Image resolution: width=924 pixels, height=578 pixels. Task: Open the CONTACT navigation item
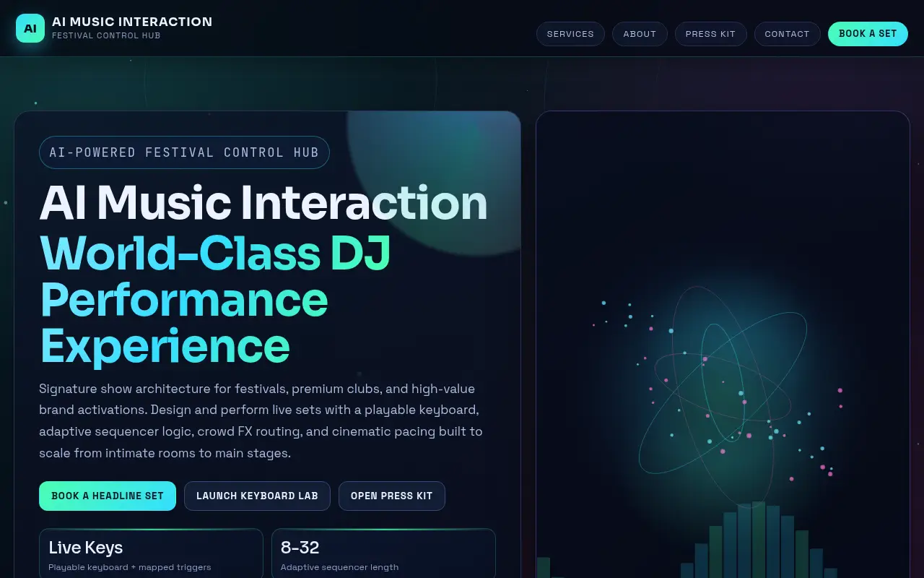click(787, 34)
